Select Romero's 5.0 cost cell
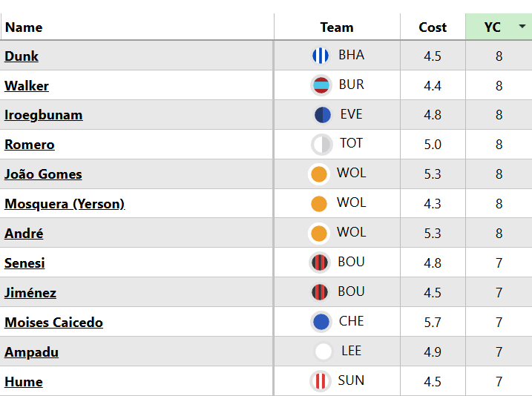This screenshot has width=532, height=396. tap(433, 145)
